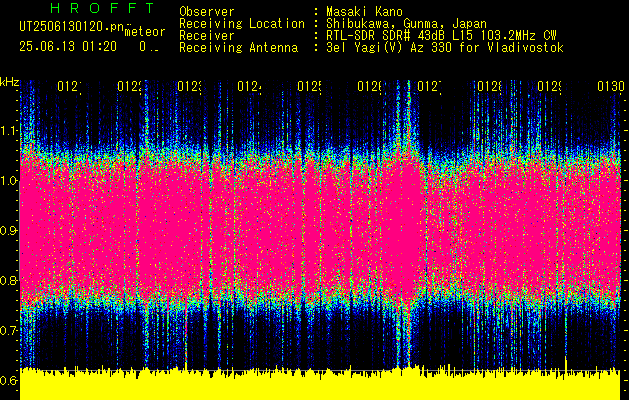The height and width of the screenshot is (400, 629).
Task: Click the observer name Masaki Kano
Action: [x=364, y=11]
